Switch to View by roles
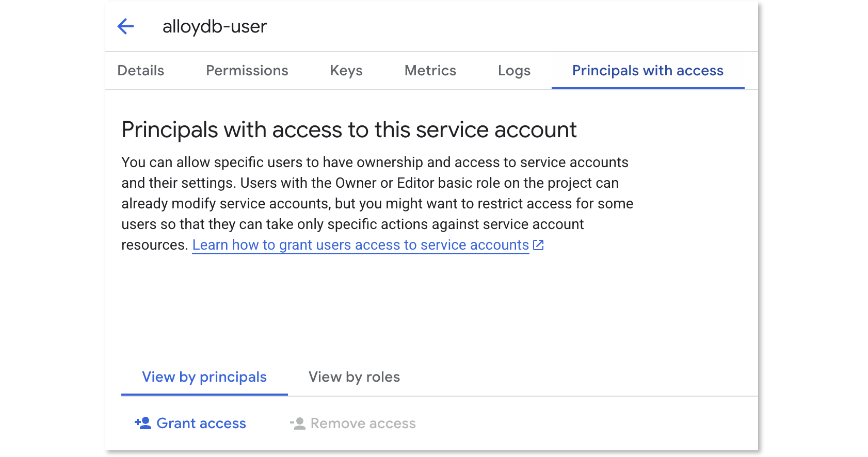The image size is (868, 457). [x=354, y=377]
